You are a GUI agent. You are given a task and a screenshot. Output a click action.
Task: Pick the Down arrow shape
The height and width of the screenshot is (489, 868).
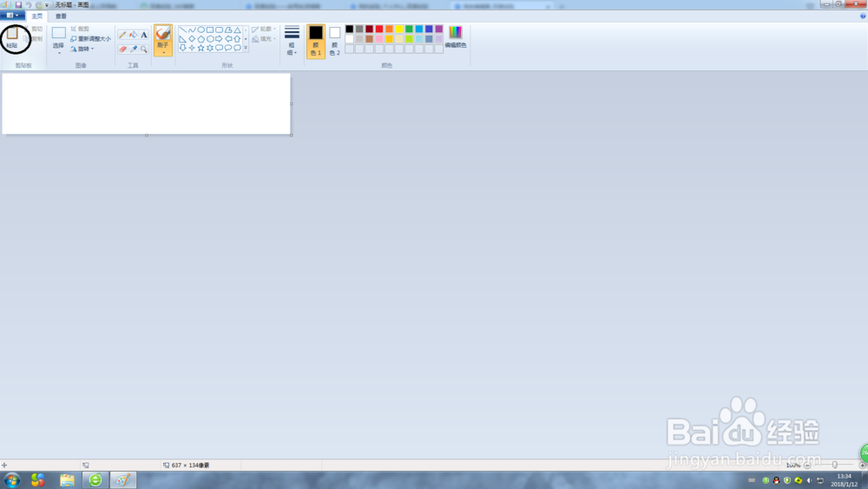[182, 48]
